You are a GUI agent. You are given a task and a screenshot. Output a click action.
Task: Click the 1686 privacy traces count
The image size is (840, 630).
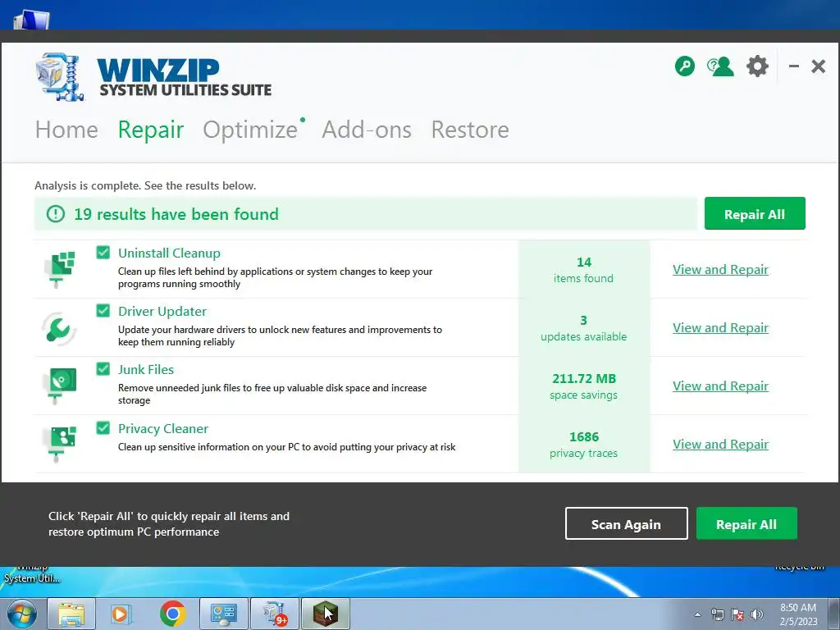[584, 445]
